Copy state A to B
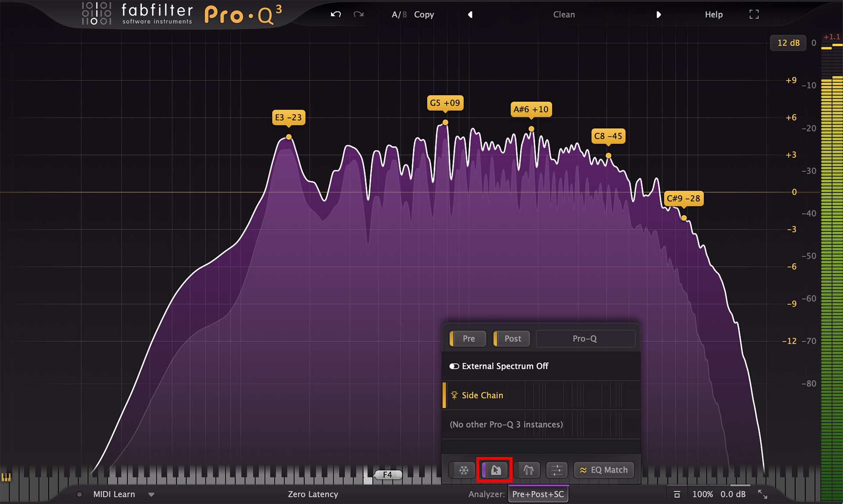843x504 pixels. pos(424,14)
